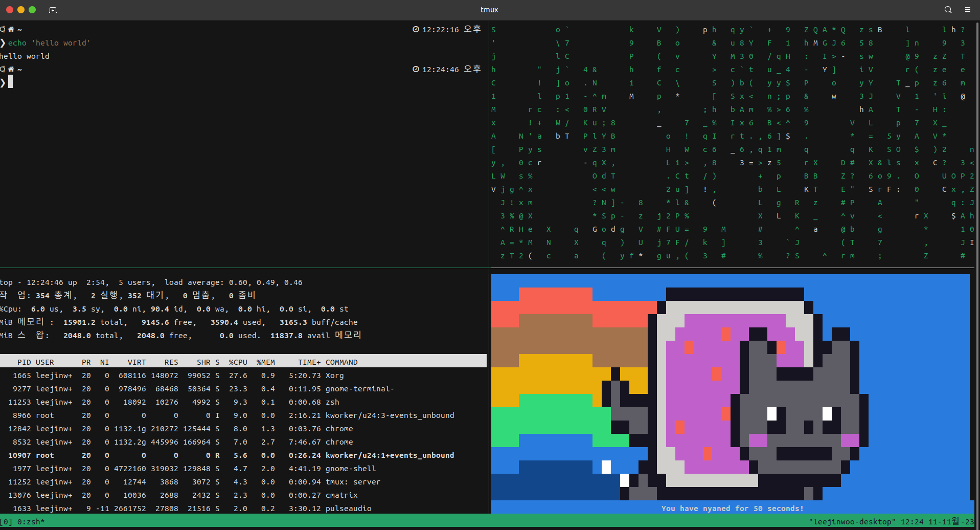Screen dimensions: 980x530
Task: Click the load average values in top
Action: [x=266, y=282]
